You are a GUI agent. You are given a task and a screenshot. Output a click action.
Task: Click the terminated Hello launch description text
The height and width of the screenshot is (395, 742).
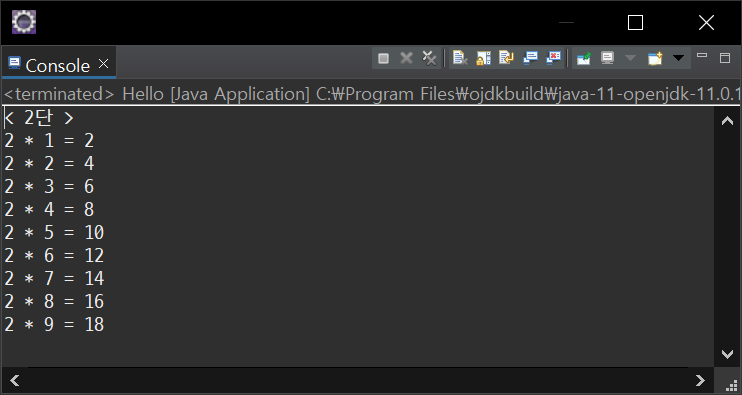[371, 94]
